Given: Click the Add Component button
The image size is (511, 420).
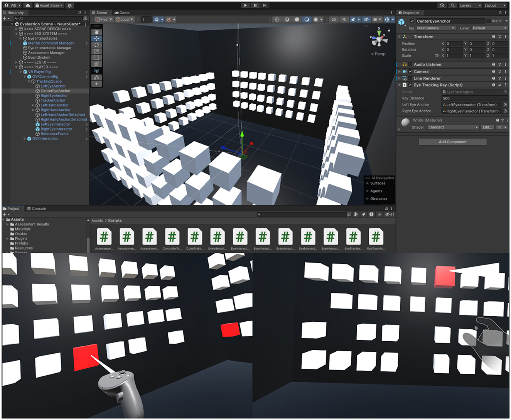Looking at the screenshot, I should click(x=452, y=142).
